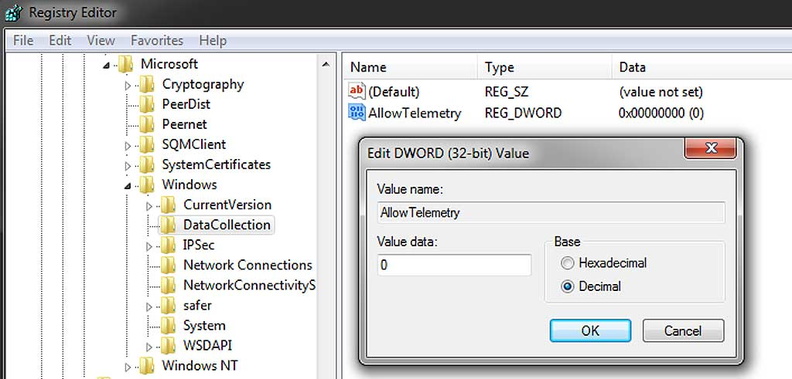Click the 0x00000000 (0) data cell

tap(661, 113)
